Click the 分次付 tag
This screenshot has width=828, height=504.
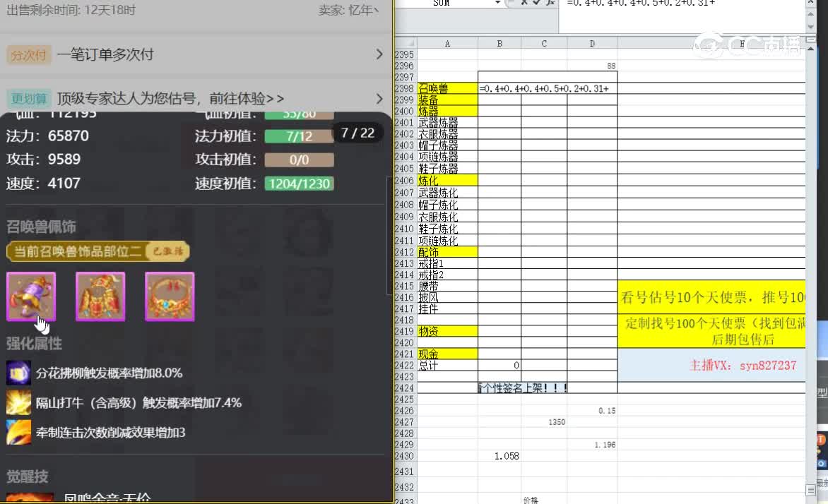pyautogui.click(x=28, y=55)
